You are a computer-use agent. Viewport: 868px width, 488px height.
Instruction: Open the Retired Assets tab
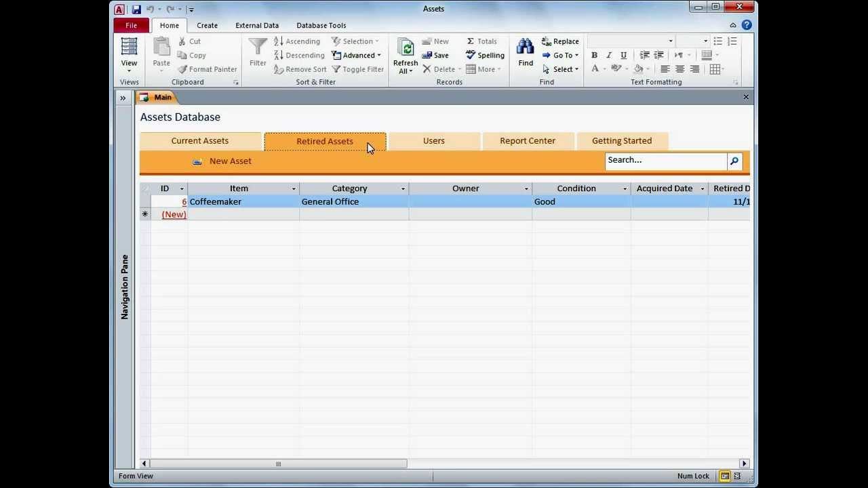(x=325, y=142)
